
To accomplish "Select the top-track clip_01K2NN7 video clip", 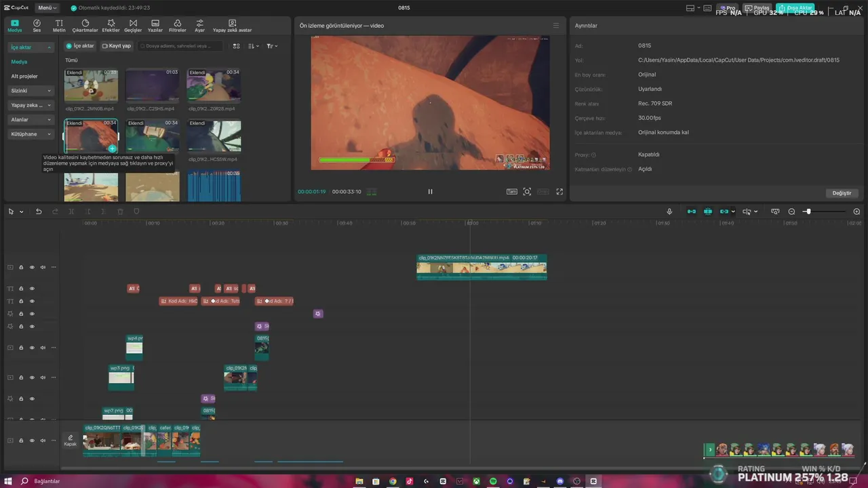I will coord(481,267).
